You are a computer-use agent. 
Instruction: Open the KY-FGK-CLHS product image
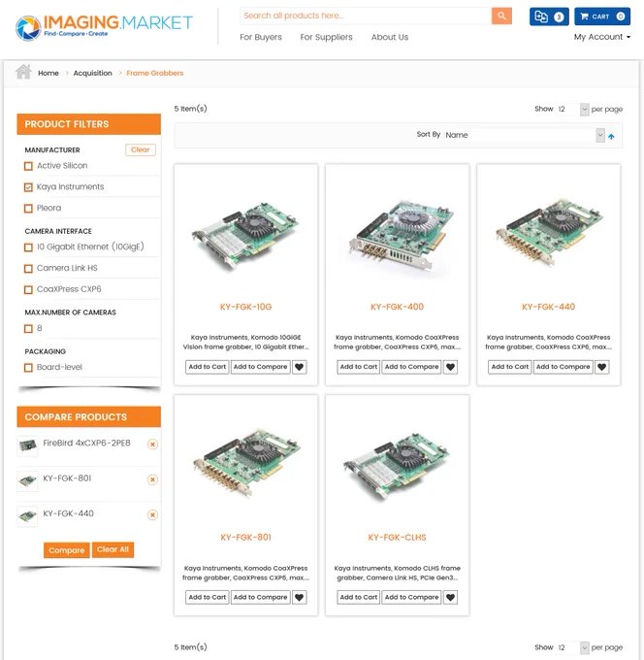tap(397, 467)
